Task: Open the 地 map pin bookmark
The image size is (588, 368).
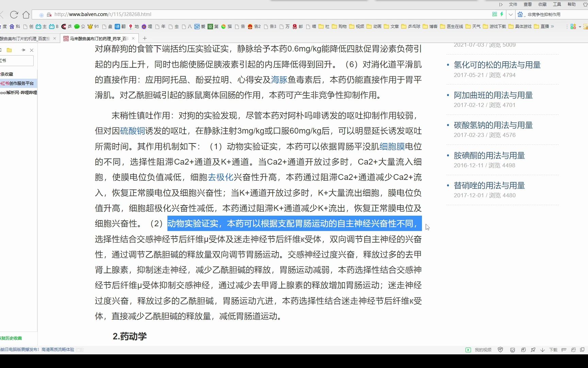Action: [134, 26]
